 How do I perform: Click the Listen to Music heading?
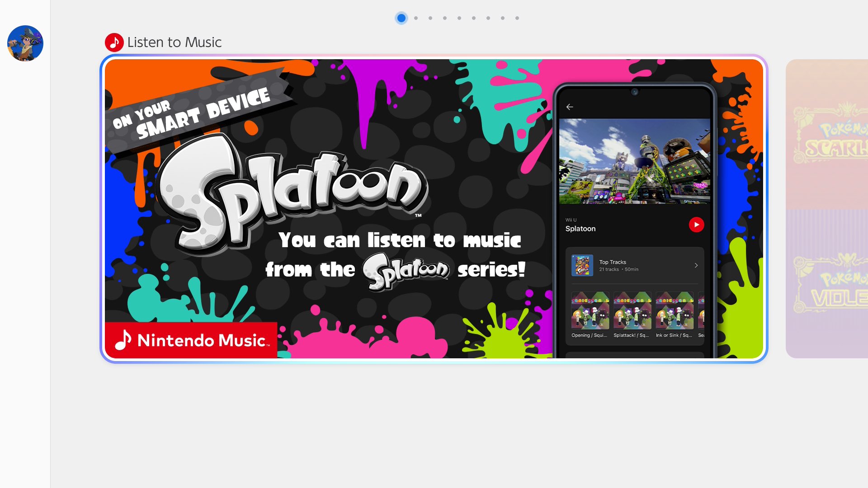pos(175,42)
